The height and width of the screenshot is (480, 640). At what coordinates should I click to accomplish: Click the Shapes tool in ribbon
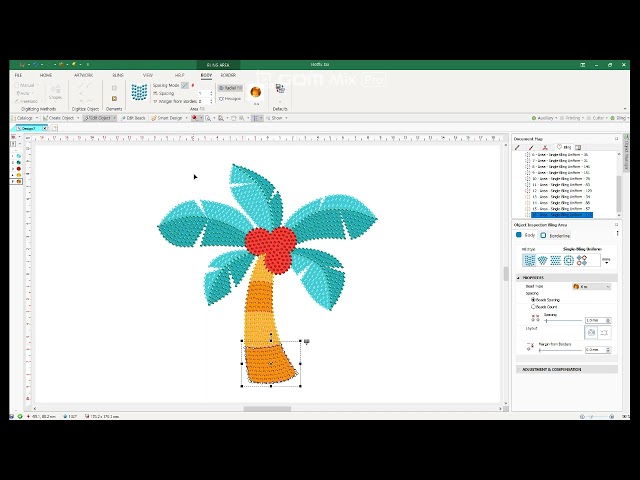tap(55, 92)
